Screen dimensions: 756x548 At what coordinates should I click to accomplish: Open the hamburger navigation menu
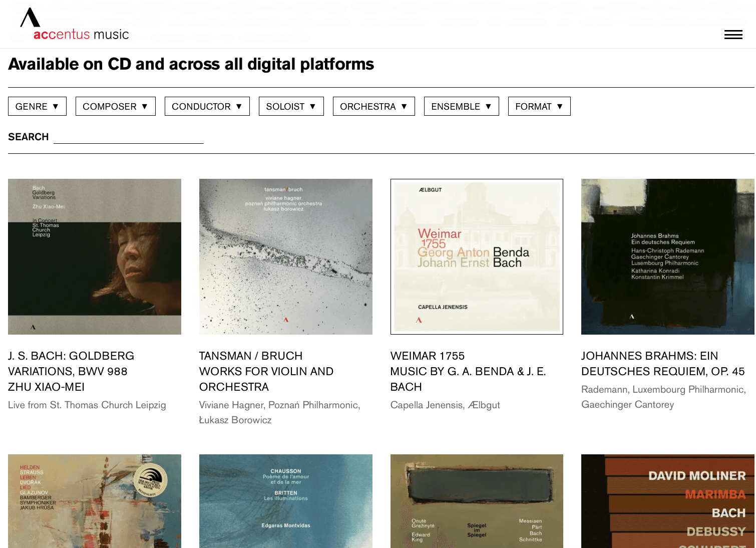tap(733, 35)
